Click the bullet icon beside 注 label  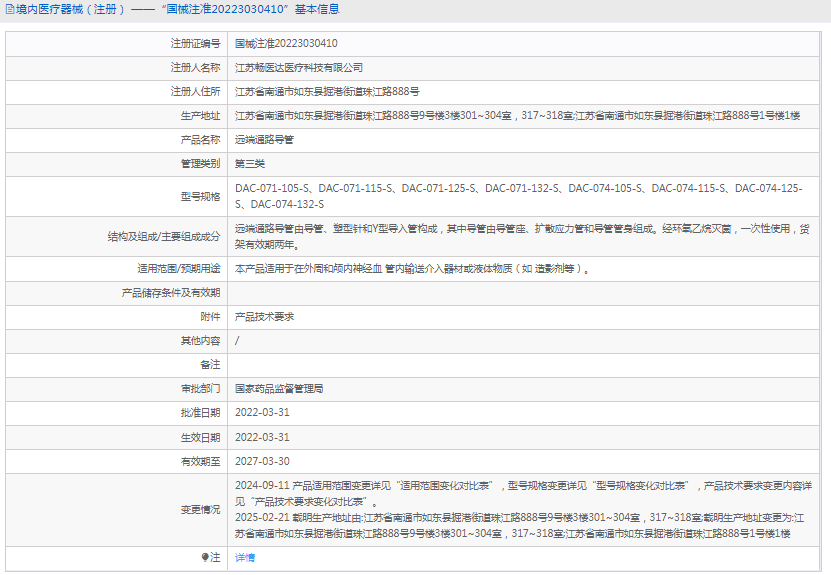coord(205,557)
